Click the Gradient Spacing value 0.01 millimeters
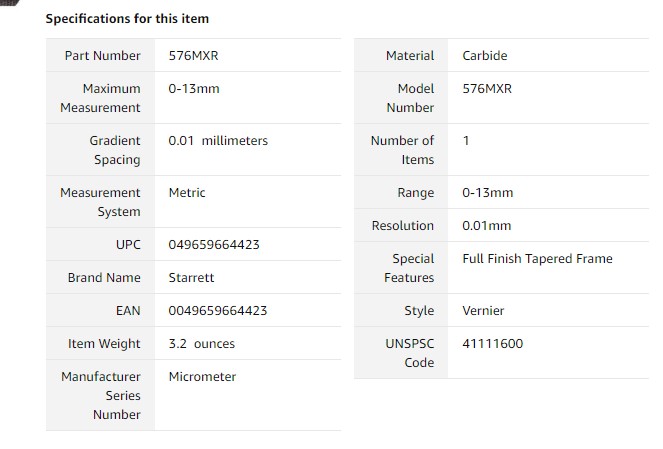 point(218,141)
